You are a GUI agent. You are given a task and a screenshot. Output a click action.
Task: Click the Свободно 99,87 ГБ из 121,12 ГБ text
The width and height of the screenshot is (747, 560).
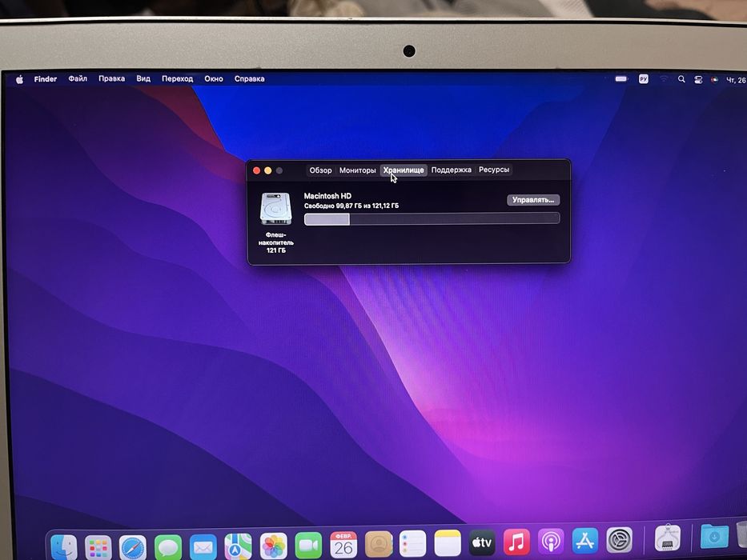[x=351, y=206]
